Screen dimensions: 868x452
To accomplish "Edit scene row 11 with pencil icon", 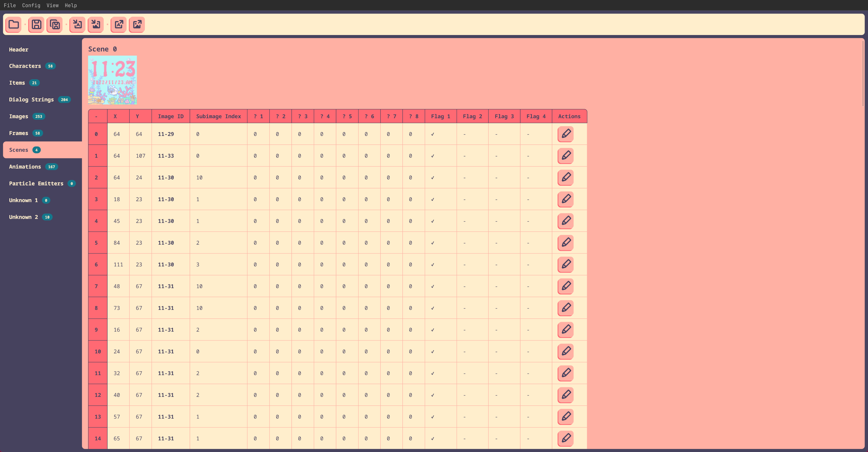I will tap(566, 373).
